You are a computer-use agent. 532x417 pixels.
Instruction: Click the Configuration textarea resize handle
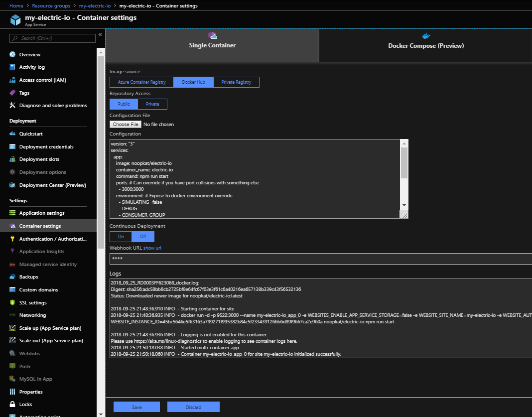[x=404, y=215]
